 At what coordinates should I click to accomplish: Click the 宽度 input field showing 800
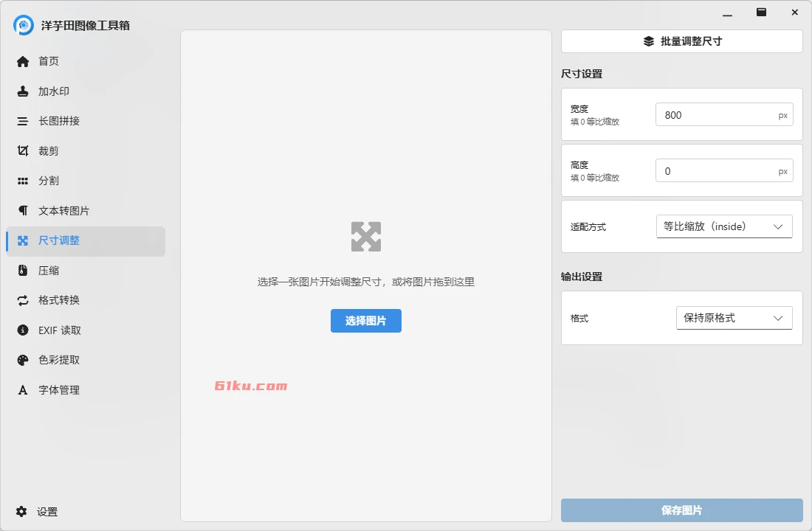click(x=724, y=115)
